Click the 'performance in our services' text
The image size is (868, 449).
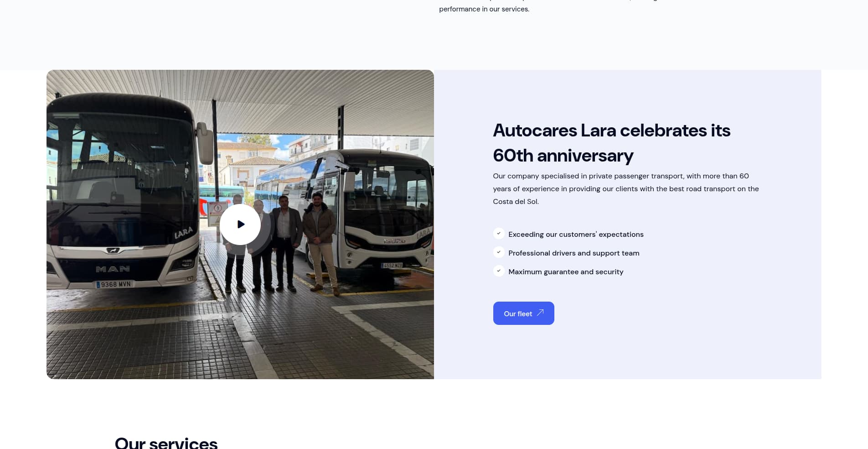[x=484, y=9]
